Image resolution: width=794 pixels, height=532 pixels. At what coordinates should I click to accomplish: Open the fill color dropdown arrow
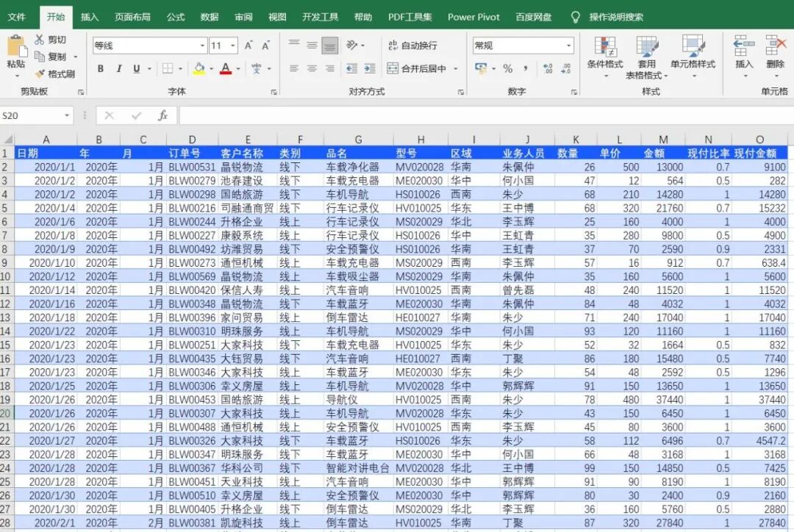tap(211, 68)
